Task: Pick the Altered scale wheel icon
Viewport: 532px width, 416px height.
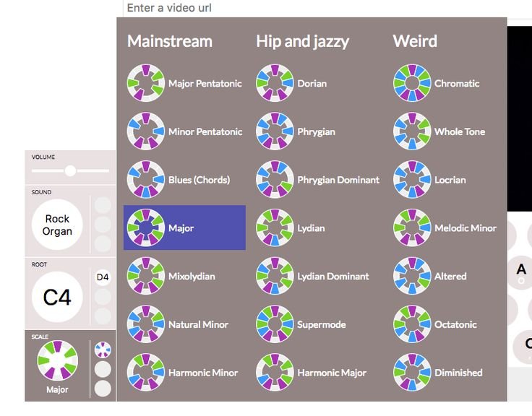Action: 412,276
